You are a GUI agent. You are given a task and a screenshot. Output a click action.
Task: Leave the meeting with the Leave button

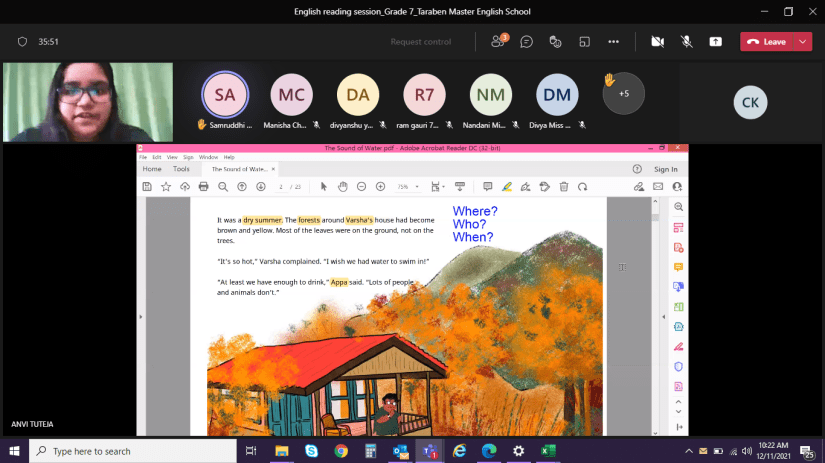(767, 41)
